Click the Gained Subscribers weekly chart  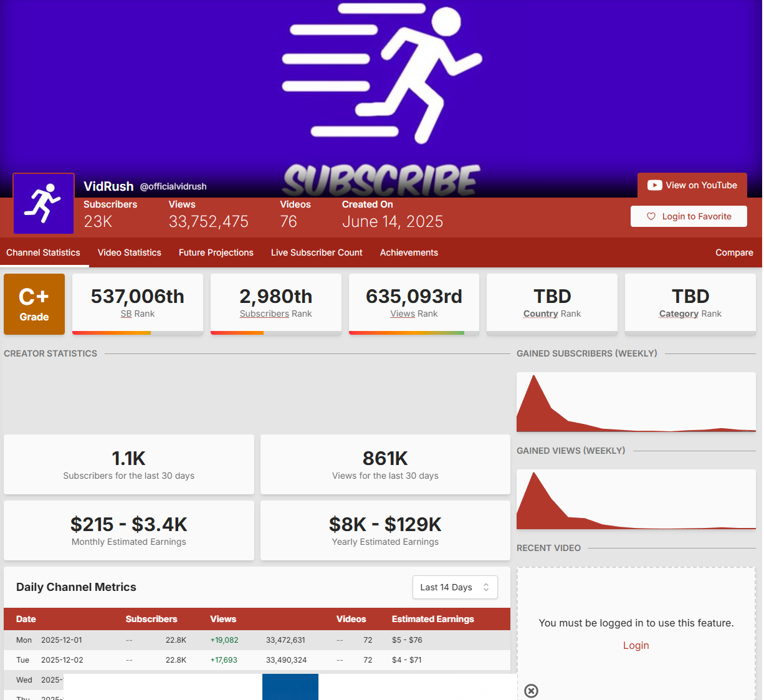click(x=636, y=402)
